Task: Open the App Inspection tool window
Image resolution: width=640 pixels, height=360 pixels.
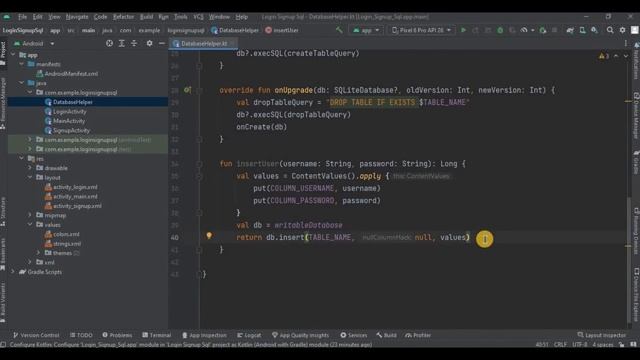Action: (204, 335)
